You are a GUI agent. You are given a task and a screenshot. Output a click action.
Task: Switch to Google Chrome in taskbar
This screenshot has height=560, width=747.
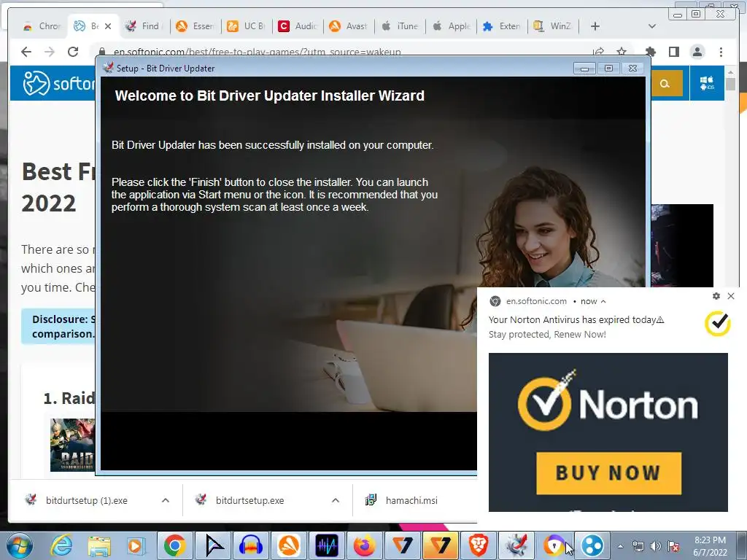click(175, 545)
